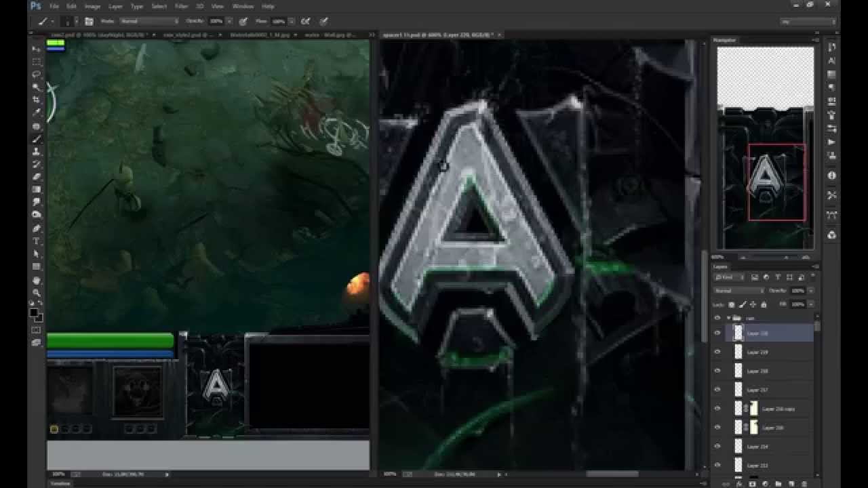Select the History Brush tool
The image size is (868, 488).
pos(37,165)
